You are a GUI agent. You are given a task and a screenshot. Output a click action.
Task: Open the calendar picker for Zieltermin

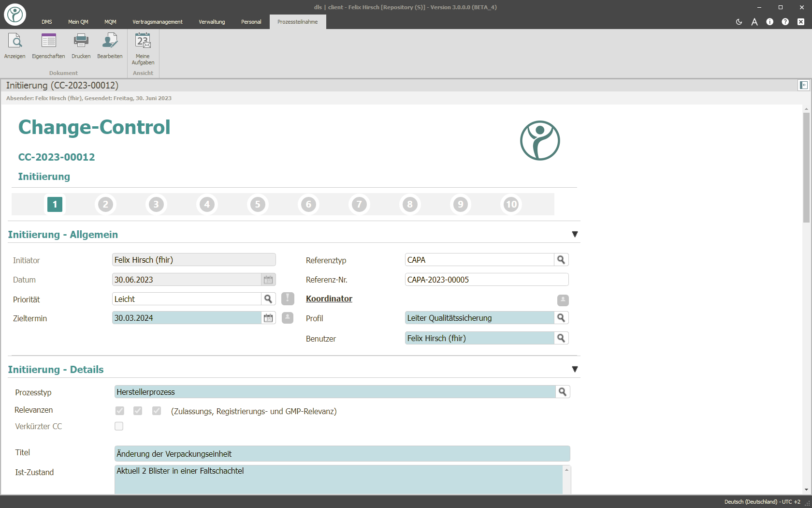268,318
